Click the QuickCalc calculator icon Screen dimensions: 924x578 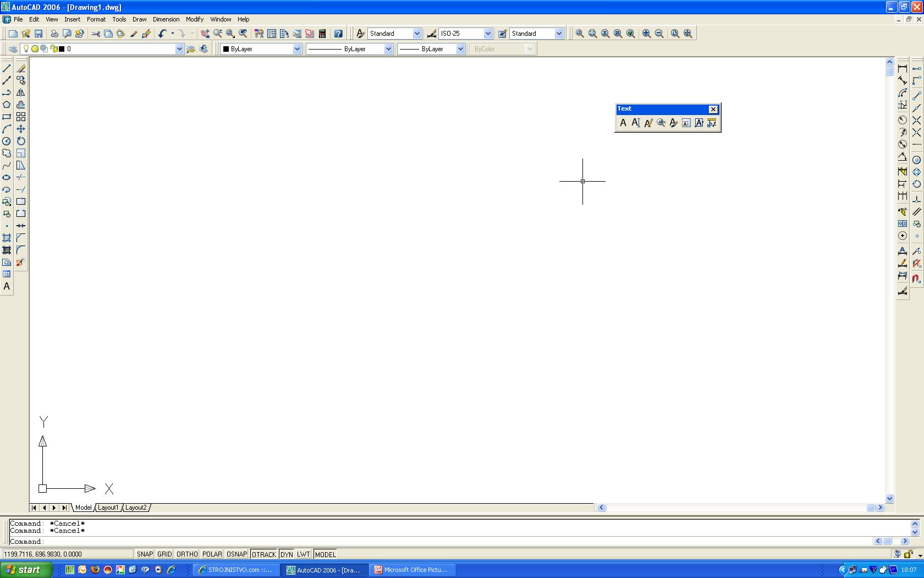tap(322, 34)
